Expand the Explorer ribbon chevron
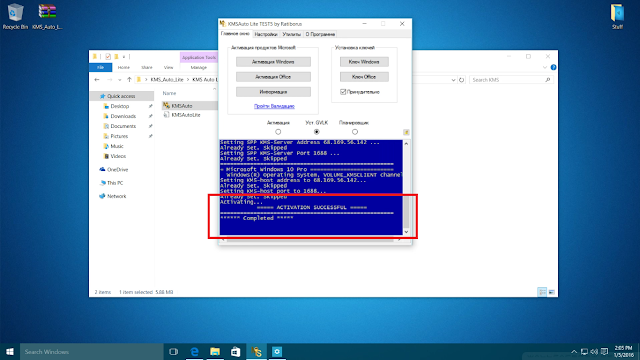 [x=545, y=67]
